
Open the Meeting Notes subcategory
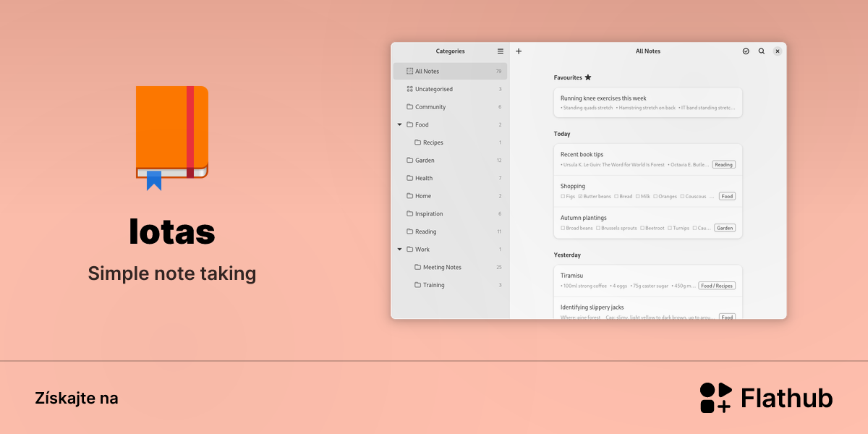[x=450, y=267]
